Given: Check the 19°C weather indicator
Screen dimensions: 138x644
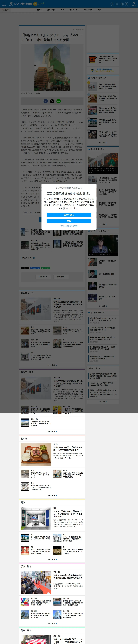Looking at the screenshot, I should coord(5,10).
